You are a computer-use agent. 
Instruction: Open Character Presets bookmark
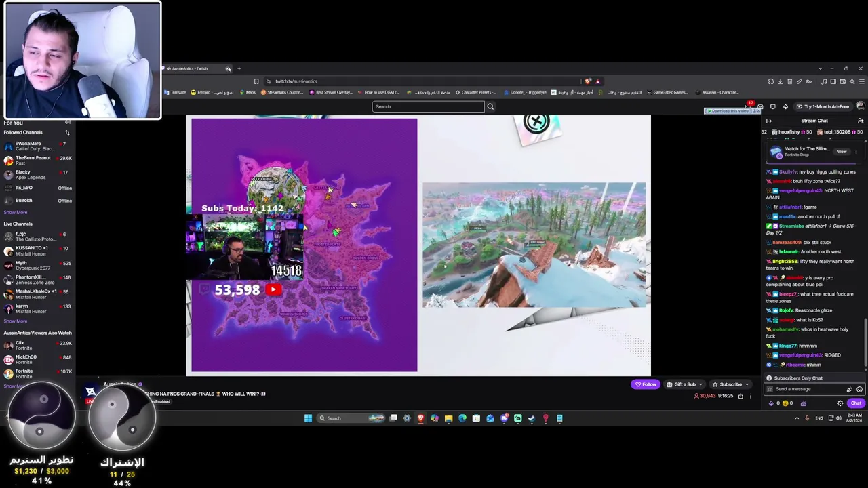[x=476, y=92]
